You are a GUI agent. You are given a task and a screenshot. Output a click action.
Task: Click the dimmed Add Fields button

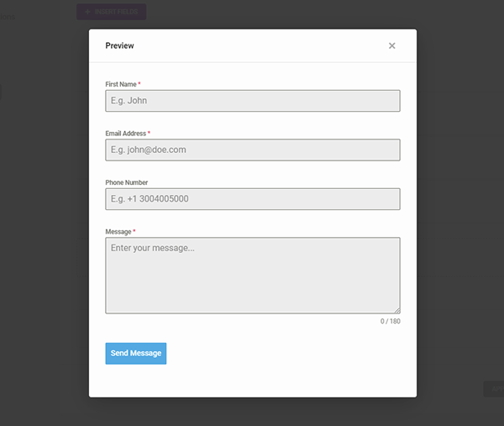pos(111,12)
